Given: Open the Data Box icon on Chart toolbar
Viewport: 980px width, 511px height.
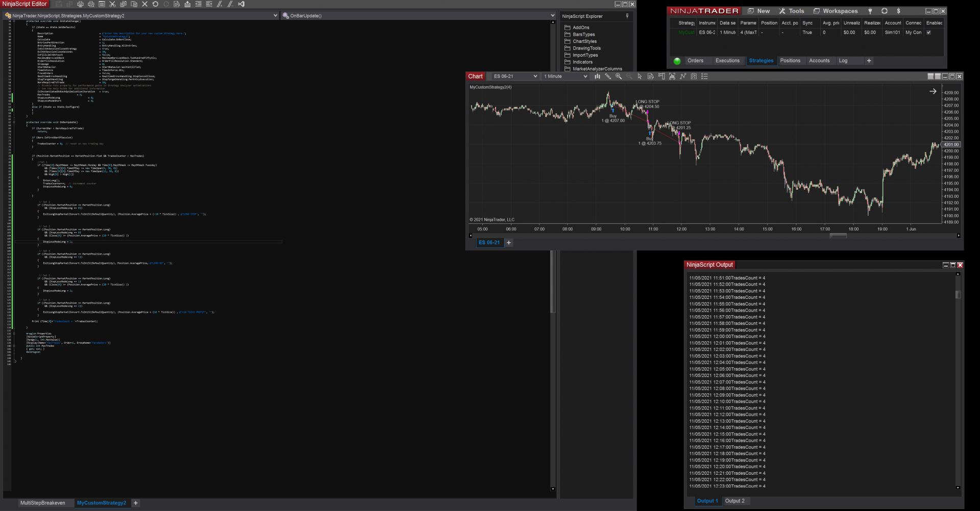Looking at the screenshot, I should (x=650, y=76).
